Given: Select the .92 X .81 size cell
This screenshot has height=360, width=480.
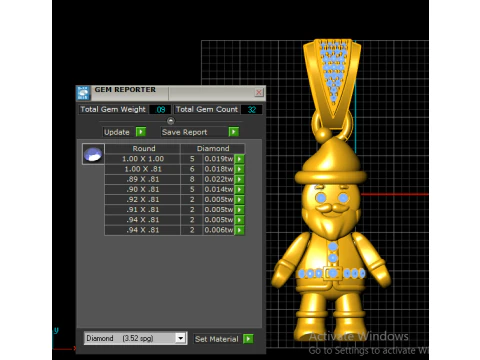Looking at the screenshot, I should click(143, 200).
